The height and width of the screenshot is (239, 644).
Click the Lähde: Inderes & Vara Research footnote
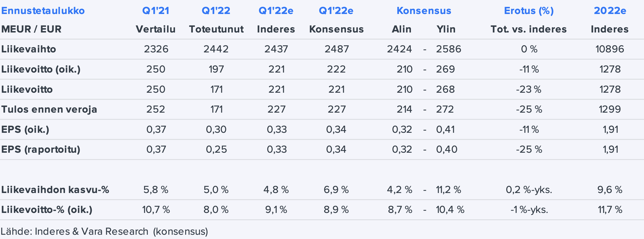click(x=104, y=231)
